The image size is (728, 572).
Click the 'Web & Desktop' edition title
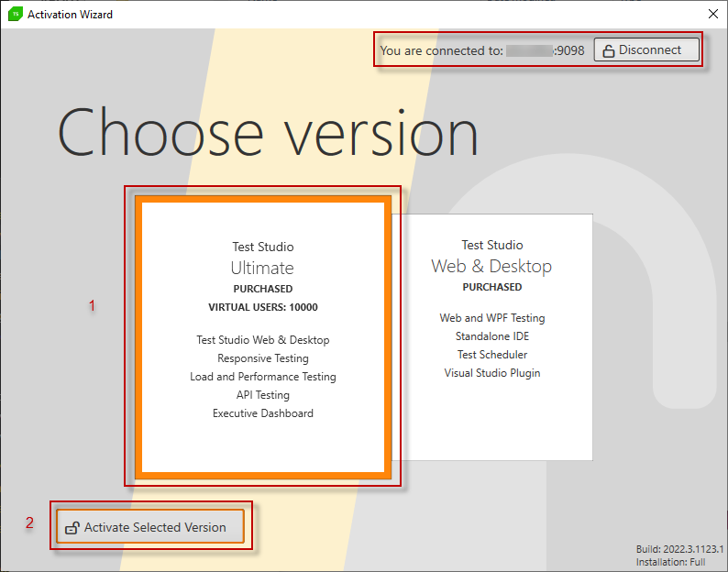pyautogui.click(x=491, y=266)
